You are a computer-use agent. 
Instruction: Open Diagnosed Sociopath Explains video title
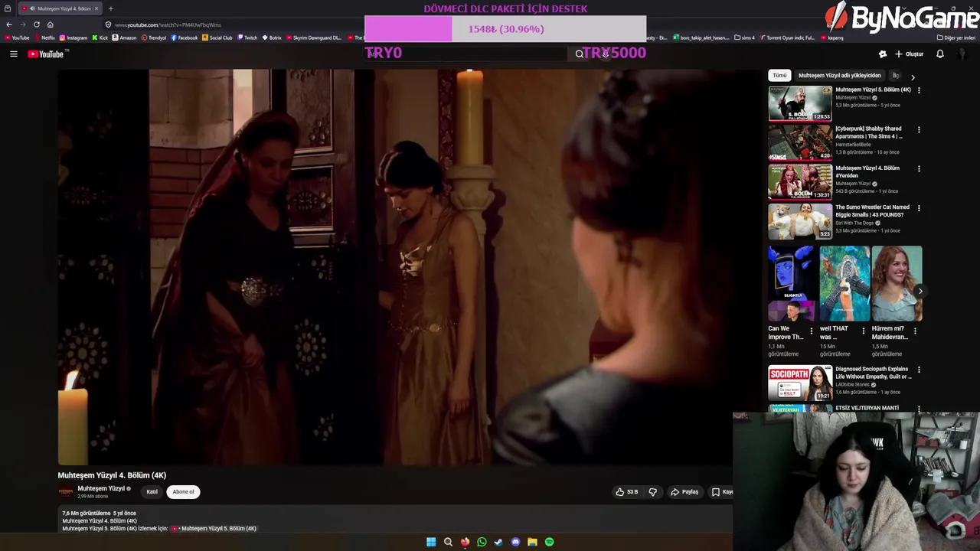click(x=873, y=373)
